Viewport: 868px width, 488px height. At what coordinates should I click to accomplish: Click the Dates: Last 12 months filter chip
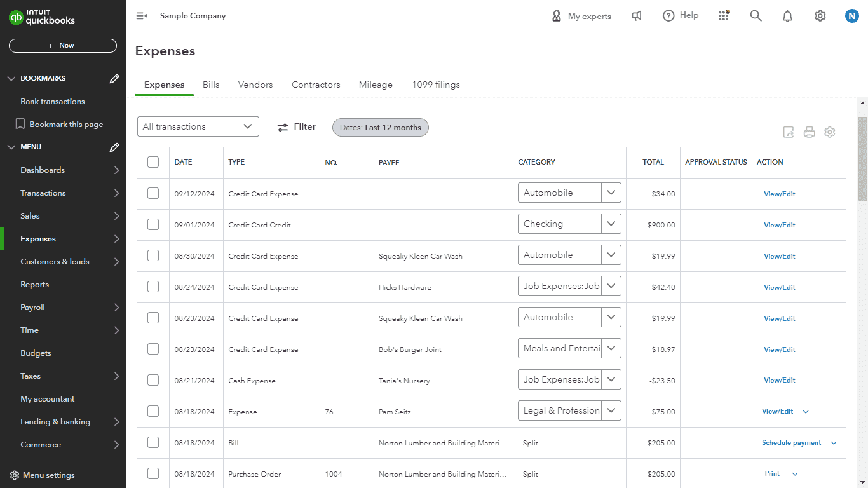click(380, 127)
